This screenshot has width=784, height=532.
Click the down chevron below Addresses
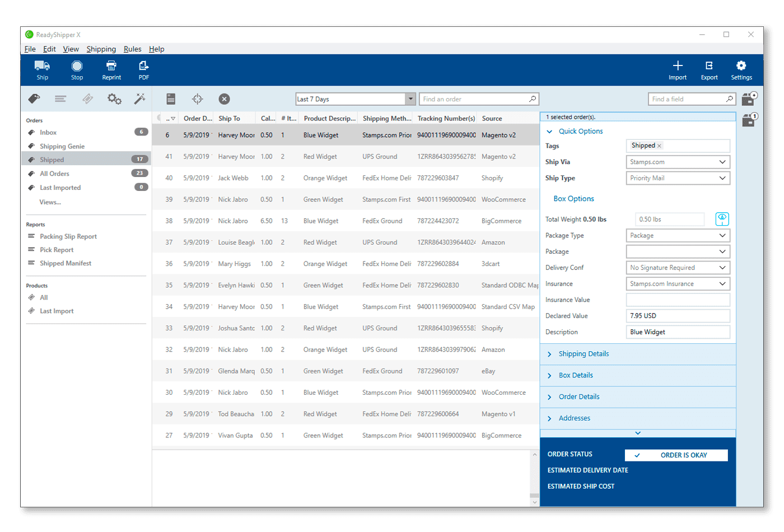(638, 433)
